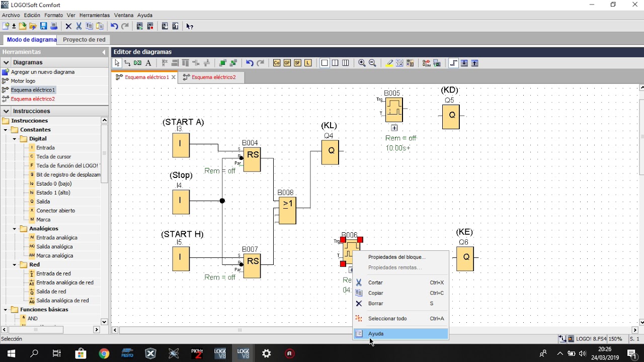Select Esquema eléctrico2 in Diagramas list
The height and width of the screenshot is (362, 644).
click(33, 99)
